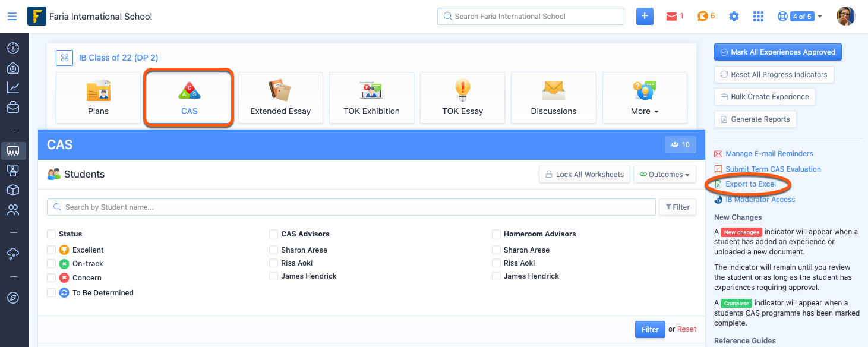Open the Plans section
The height and width of the screenshot is (347, 868).
point(99,98)
